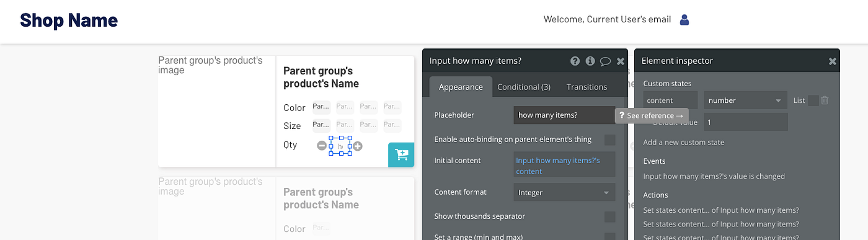Click the info icon in property editor
This screenshot has width=868, height=240.
(x=590, y=61)
